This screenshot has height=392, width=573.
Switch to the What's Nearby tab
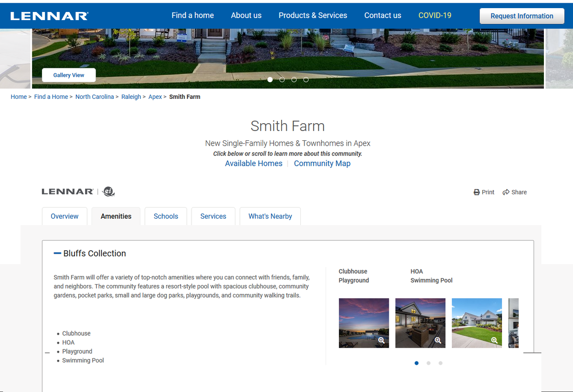coord(270,216)
